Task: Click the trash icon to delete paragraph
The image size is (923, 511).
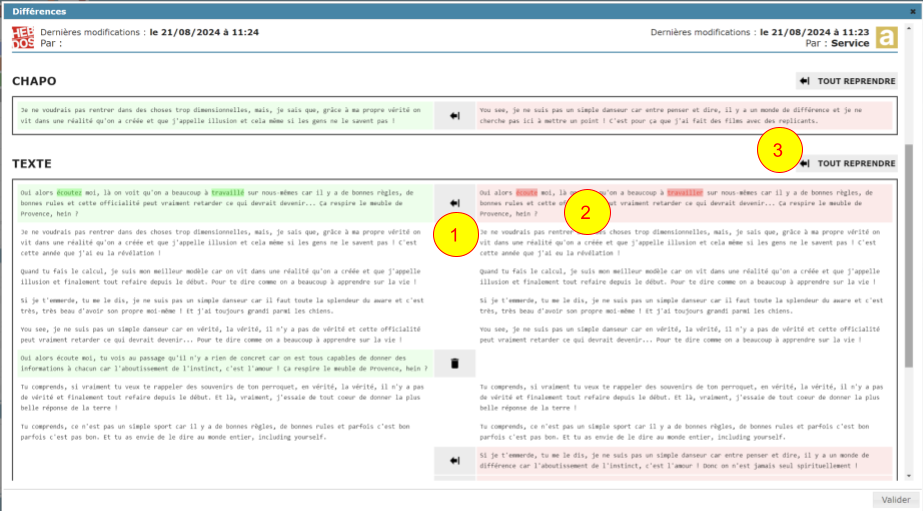Action: (x=453, y=364)
